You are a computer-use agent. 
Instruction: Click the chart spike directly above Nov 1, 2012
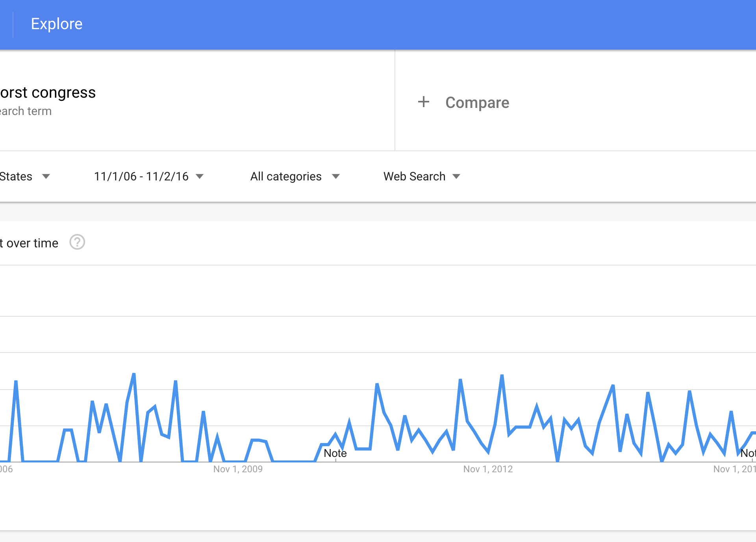[x=502, y=376]
